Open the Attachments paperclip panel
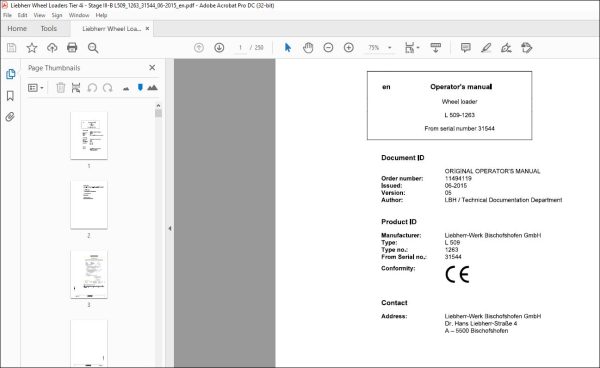Viewport: 600px width, 368px height. click(10, 117)
